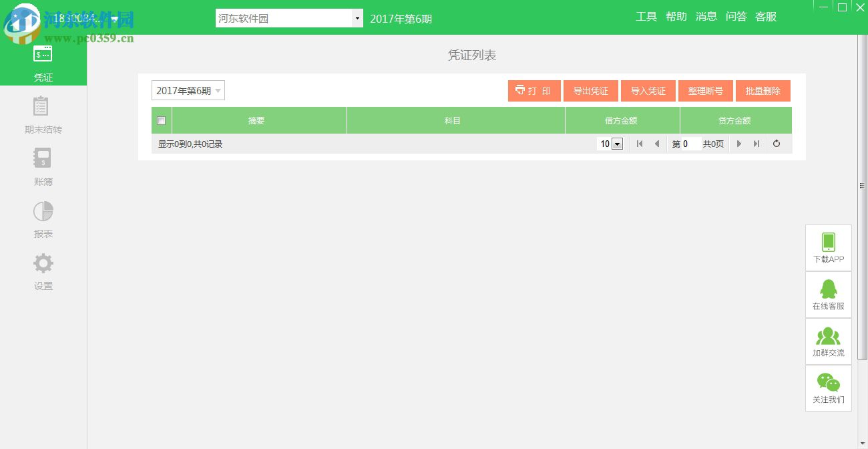Toggle the select-all checkbox in table header
The height and width of the screenshot is (449, 868).
[x=161, y=121]
